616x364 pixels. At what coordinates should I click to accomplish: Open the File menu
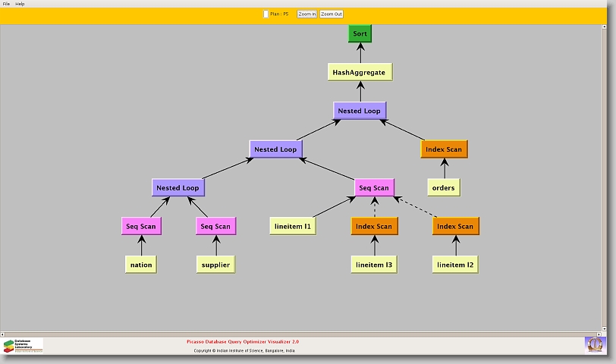click(6, 4)
